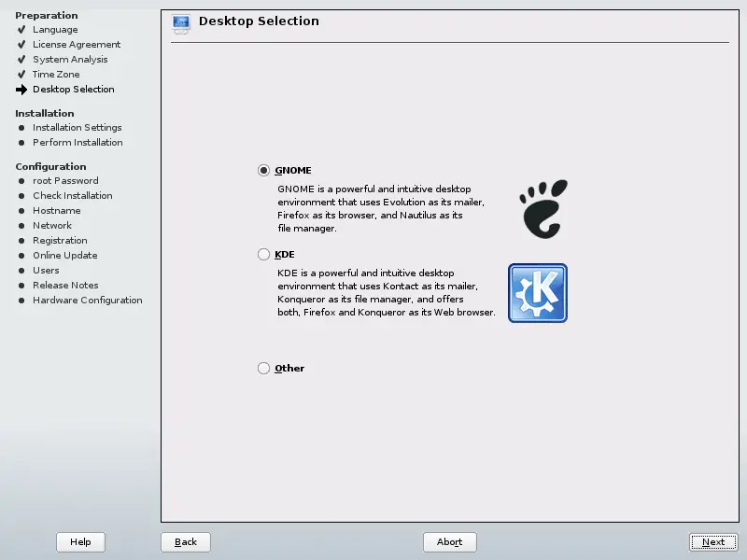Click the GNOME description paragraph

coord(381,208)
